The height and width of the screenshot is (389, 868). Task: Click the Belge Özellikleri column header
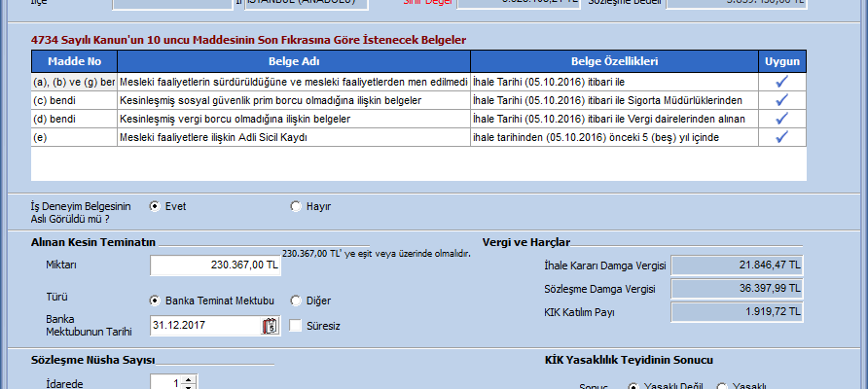coord(613,61)
